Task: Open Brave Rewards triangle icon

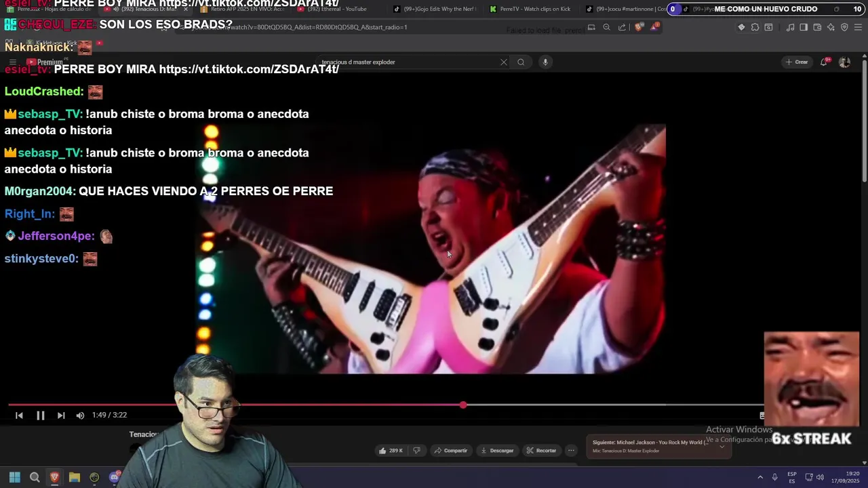Action: [x=654, y=27]
